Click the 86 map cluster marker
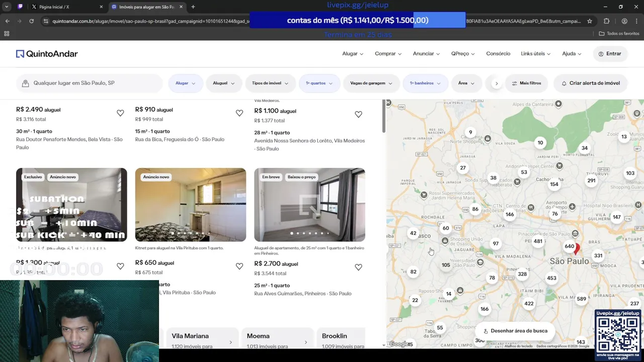644x362 pixels. pos(475,209)
